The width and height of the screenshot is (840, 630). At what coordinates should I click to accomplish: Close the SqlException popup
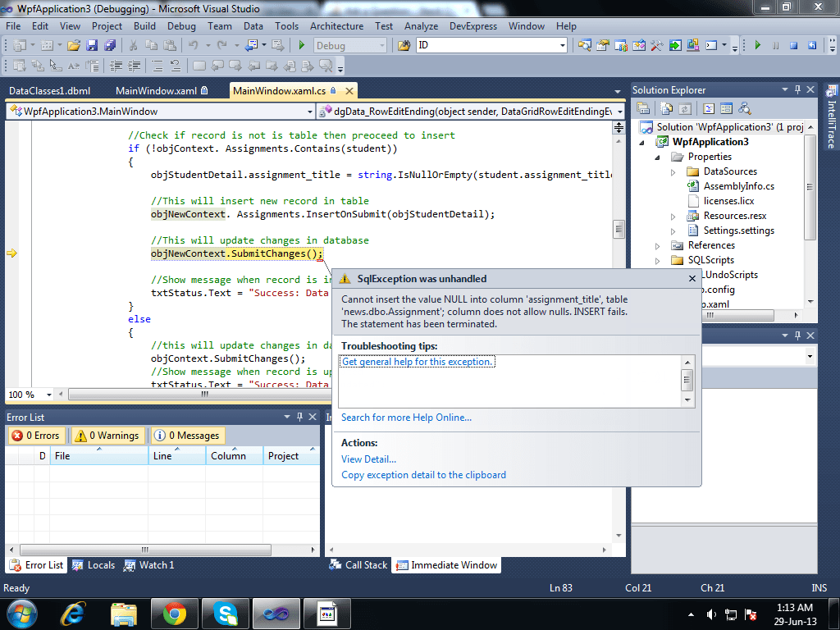pyautogui.click(x=692, y=278)
